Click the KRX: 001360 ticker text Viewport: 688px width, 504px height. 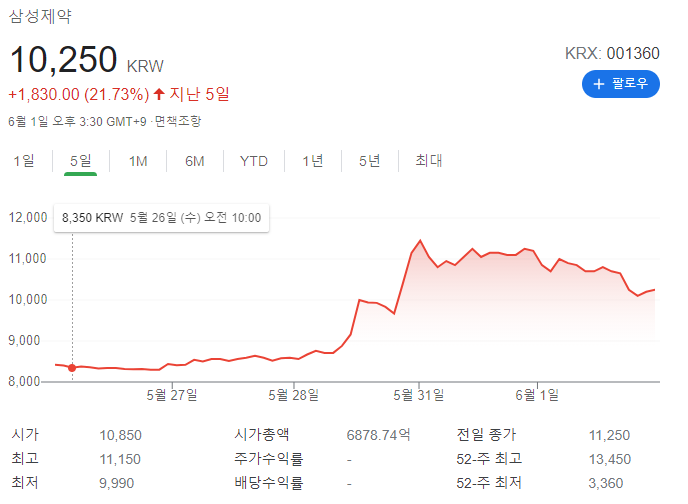point(612,53)
